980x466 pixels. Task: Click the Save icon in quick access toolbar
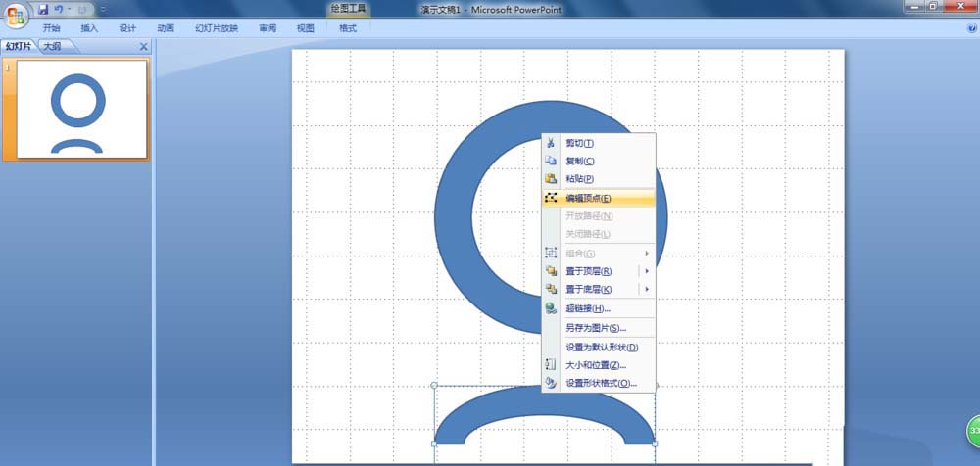pos(43,10)
